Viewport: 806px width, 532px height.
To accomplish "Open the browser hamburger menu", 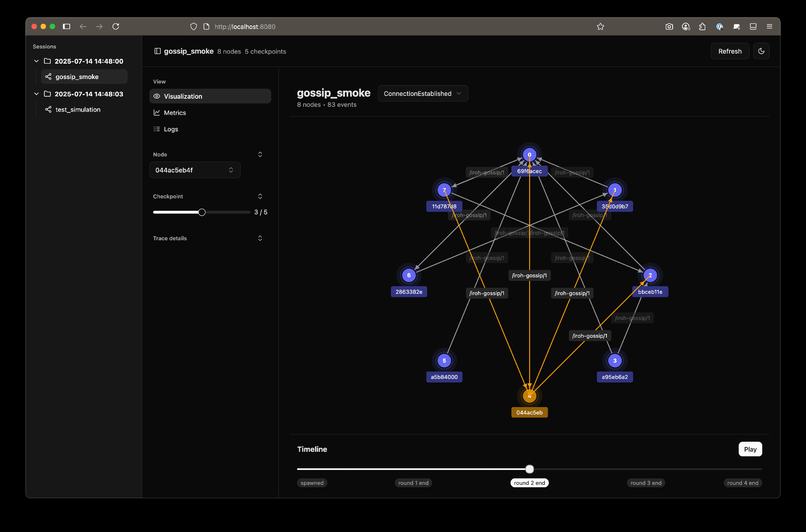I will [769, 27].
